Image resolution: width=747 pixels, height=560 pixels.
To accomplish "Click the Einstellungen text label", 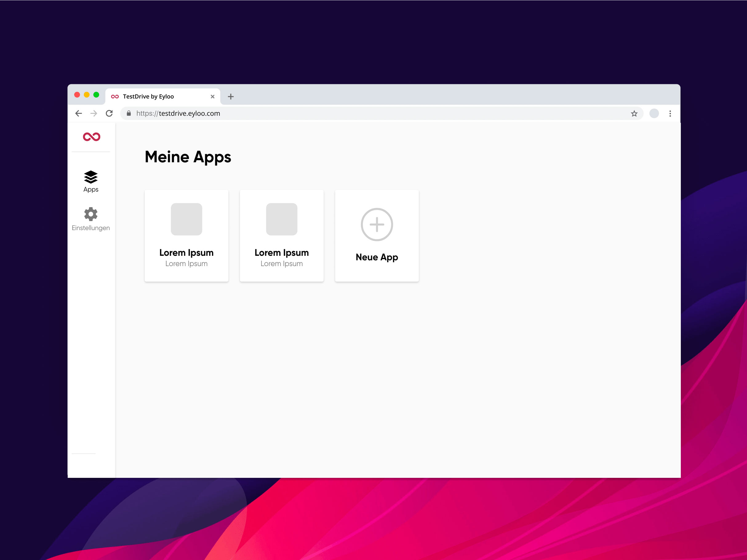I will click(x=91, y=228).
